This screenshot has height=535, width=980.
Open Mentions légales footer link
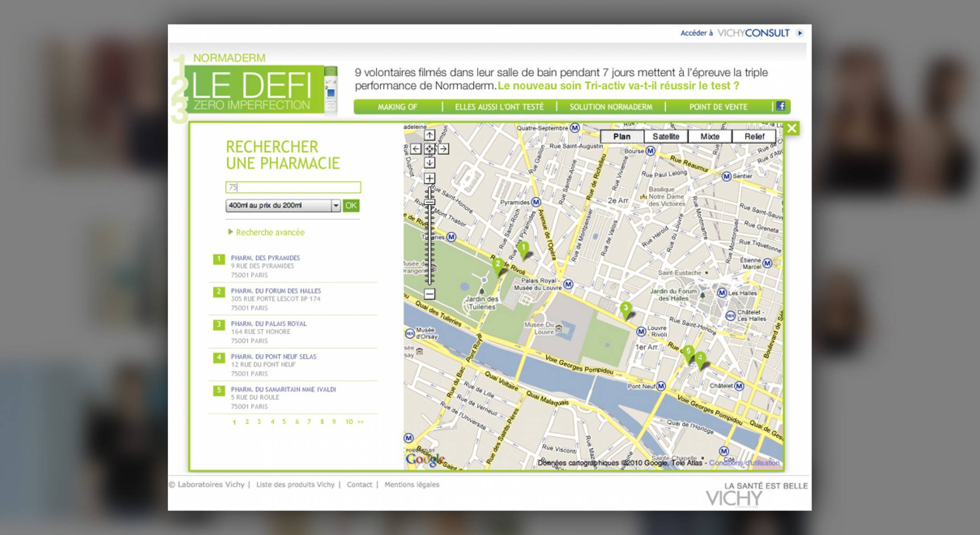pyautogui.click(x=412, y=485)
